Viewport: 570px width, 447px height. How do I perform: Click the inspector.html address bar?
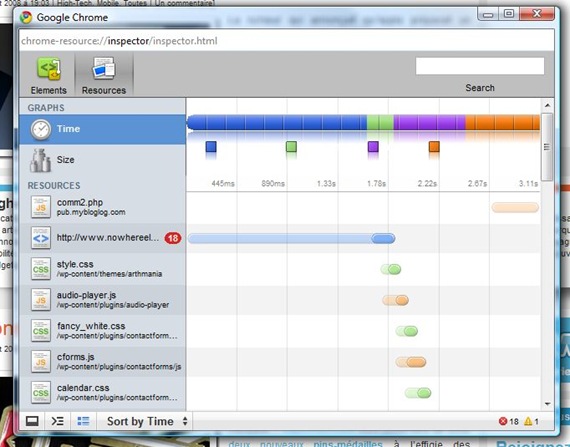point(286,41)
